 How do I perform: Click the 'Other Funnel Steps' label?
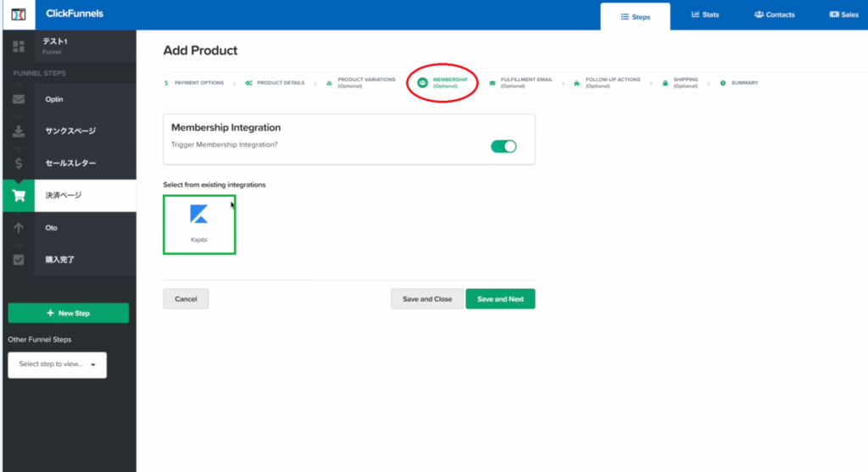tap(39, 340)
